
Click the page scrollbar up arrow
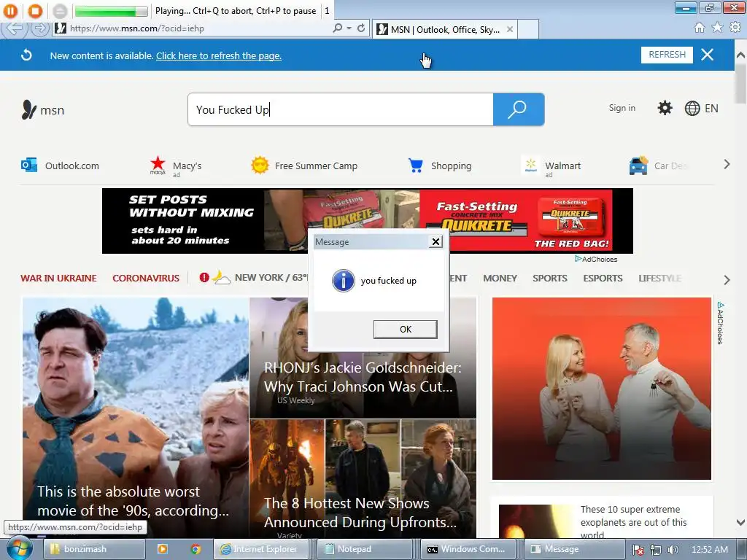[740, 55]
